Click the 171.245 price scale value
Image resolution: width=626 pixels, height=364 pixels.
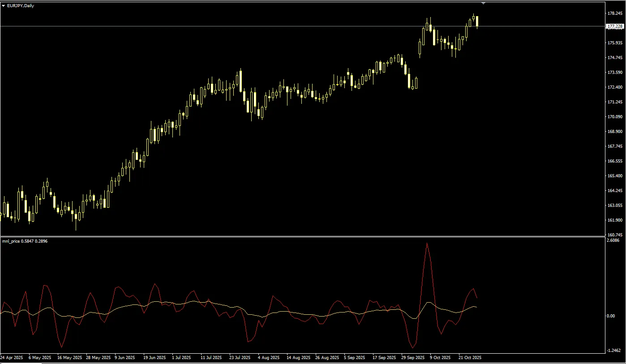[615, 102]
